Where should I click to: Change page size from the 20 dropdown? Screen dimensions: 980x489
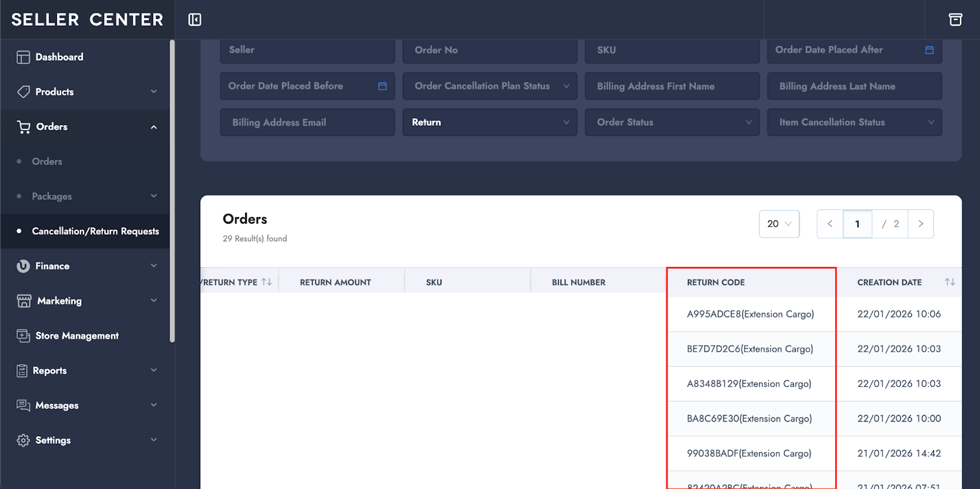tap(778, 224)
